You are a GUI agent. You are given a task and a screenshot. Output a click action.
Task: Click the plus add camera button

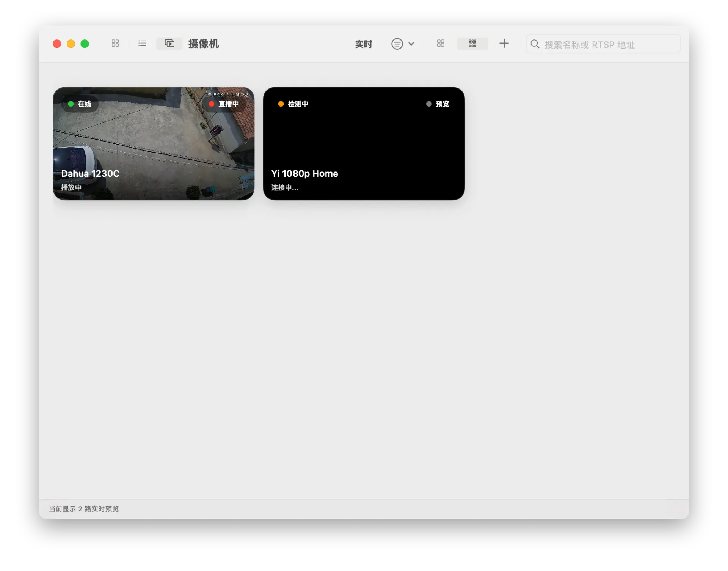click(504, 43)
